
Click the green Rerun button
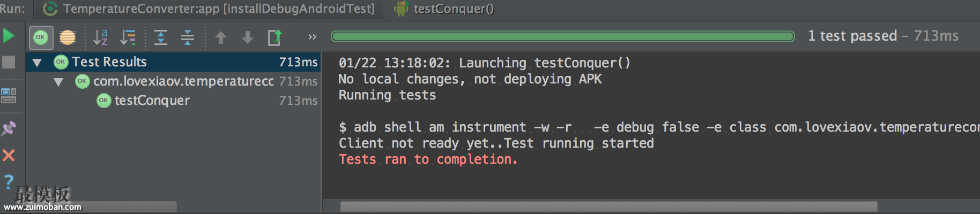pos(9,36)
